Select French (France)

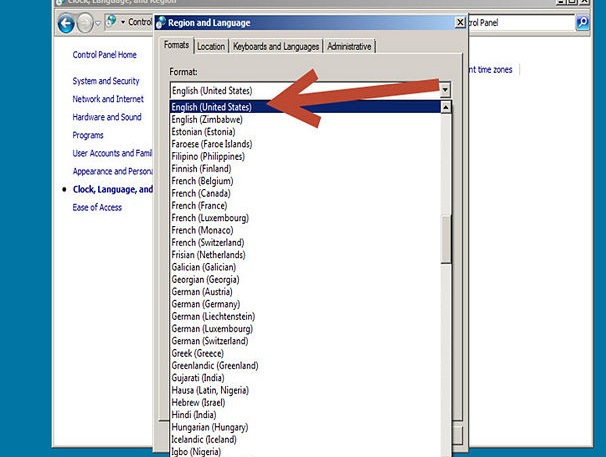click(x=305, y=206)
